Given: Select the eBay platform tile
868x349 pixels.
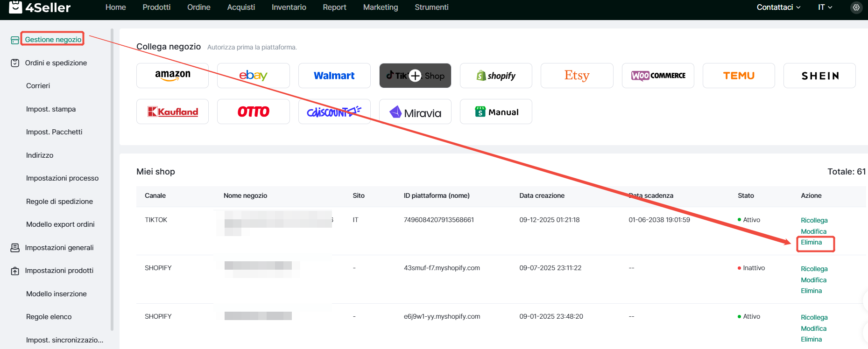Looking at the screenshot, I should pyautogui.click(x=253, y=76).
